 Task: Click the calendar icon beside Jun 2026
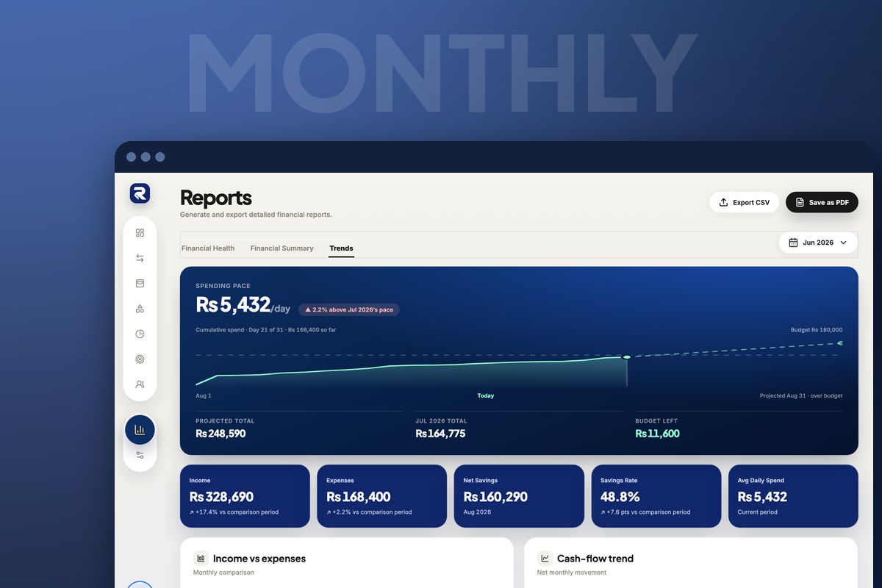pos(793,243)
